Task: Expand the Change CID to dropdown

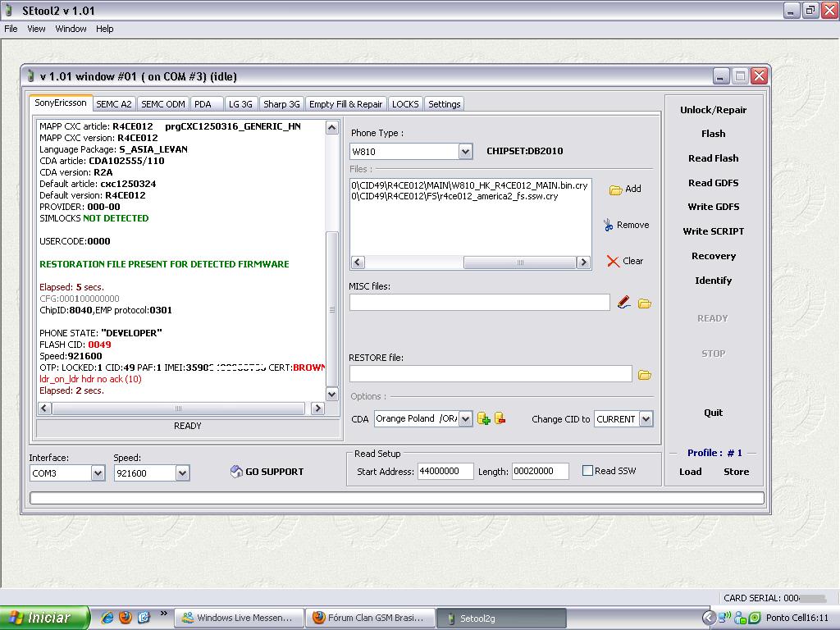Action: pyautogui.click(x=646, y=419)
